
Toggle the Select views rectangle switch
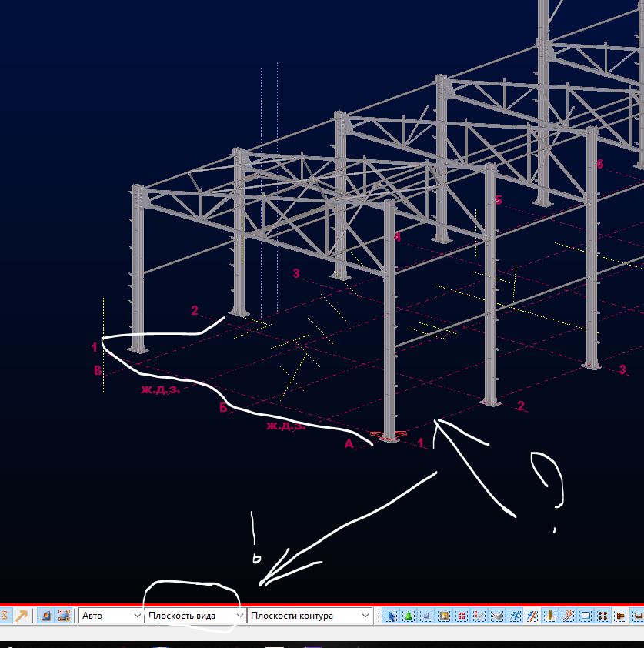pyautogui.click(x=586, y=616)
